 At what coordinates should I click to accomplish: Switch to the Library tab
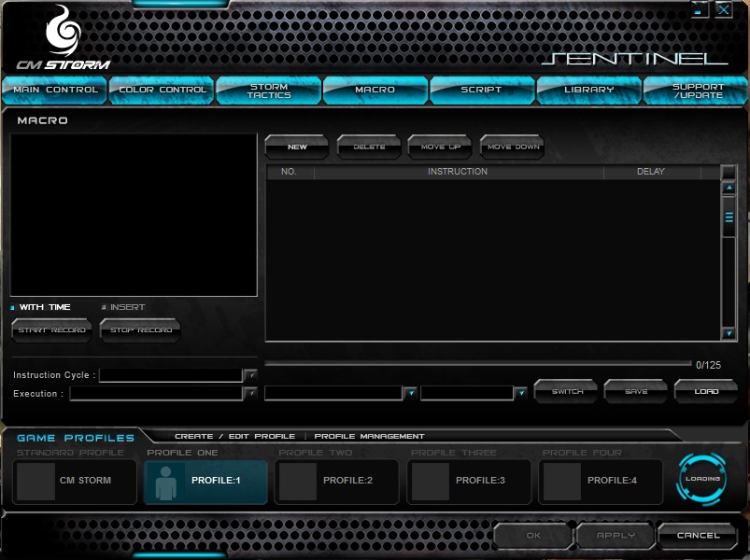coord(589,90)
